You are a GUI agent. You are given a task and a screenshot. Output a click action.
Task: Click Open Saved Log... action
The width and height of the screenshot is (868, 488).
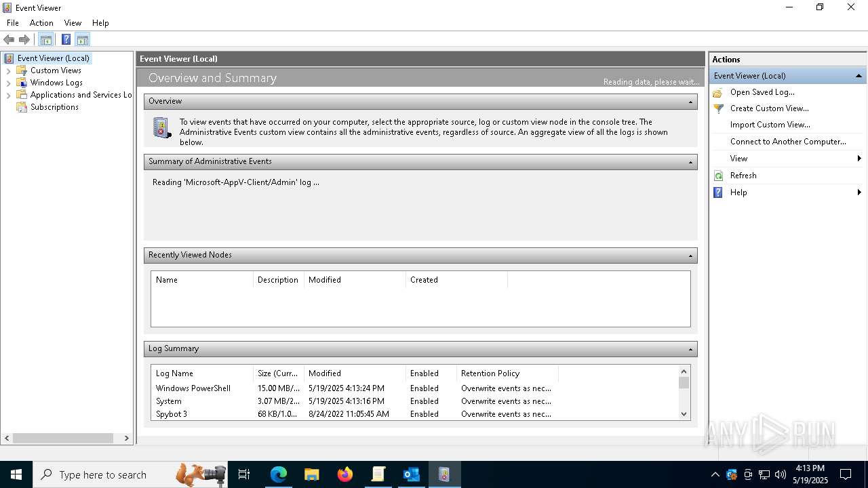pos(762,92)
